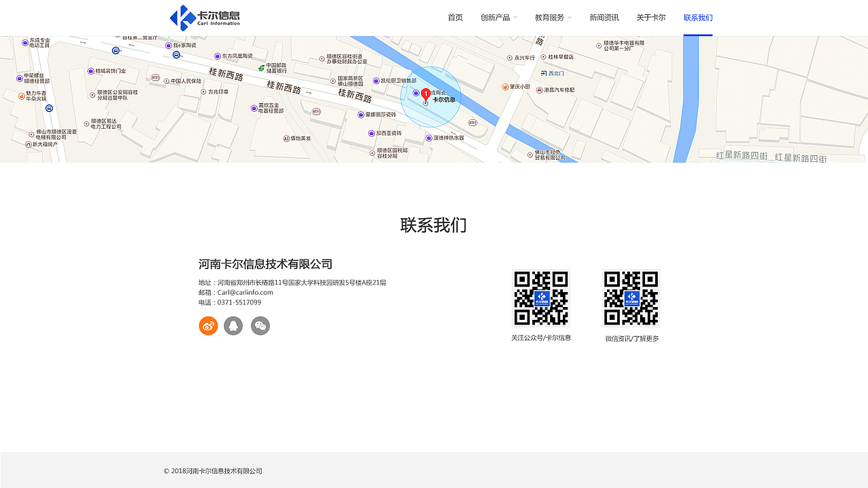Go to 首页 in navigation
Image resolution: width=868 pixels, height=488 pixels.
[455, 18]
